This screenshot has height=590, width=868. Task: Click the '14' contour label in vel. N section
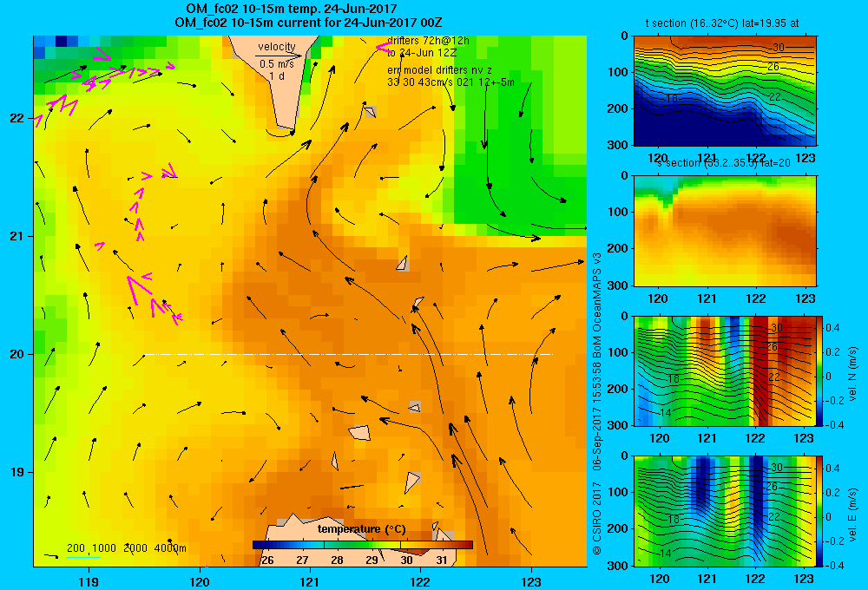point(666,413)
